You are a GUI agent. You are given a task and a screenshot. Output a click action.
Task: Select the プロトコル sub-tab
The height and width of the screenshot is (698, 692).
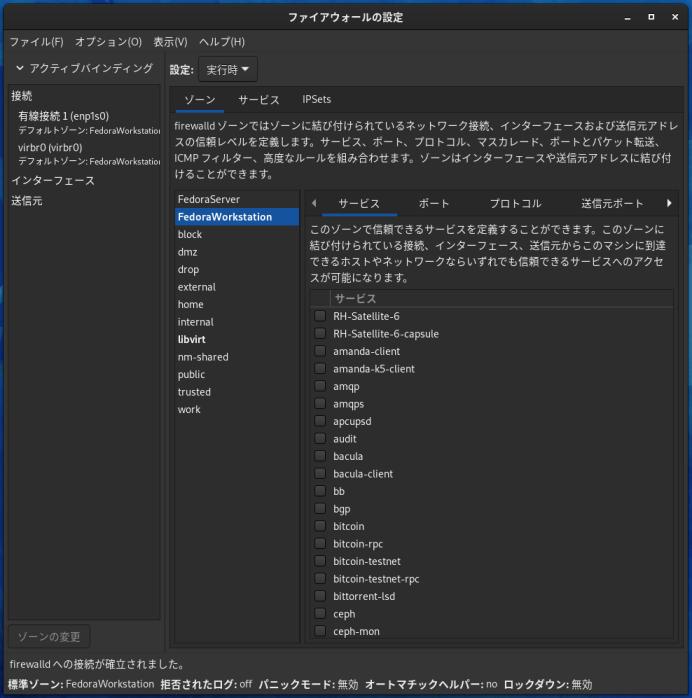[515, 204]
